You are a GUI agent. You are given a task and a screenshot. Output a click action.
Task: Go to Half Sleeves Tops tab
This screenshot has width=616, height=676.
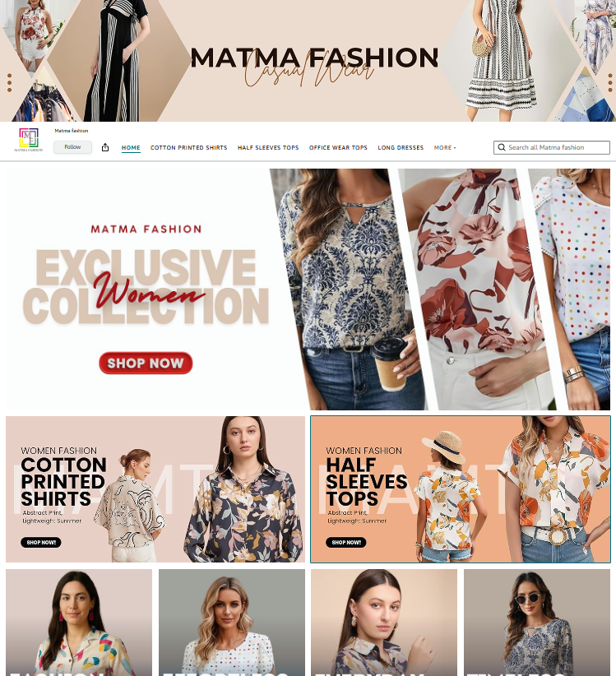click(x=268, y=147)
